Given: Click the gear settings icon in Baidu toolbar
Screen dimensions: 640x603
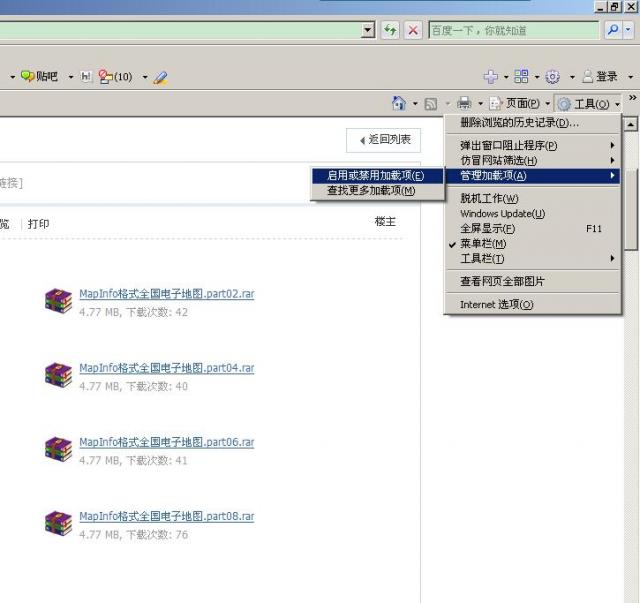Looking at the screenshot, I should (551, 77).
